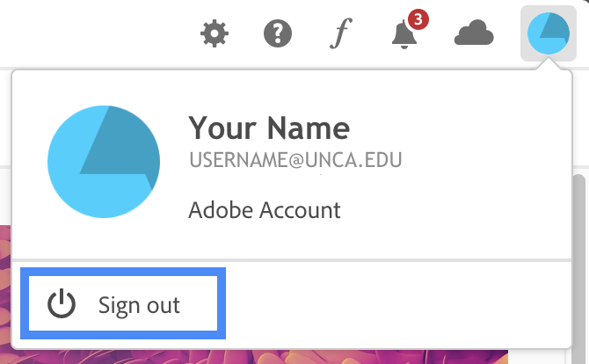Open the Adobe Account link
This screenshot has width=589, height=364.
pyautogui.click(x=264, y=210)
